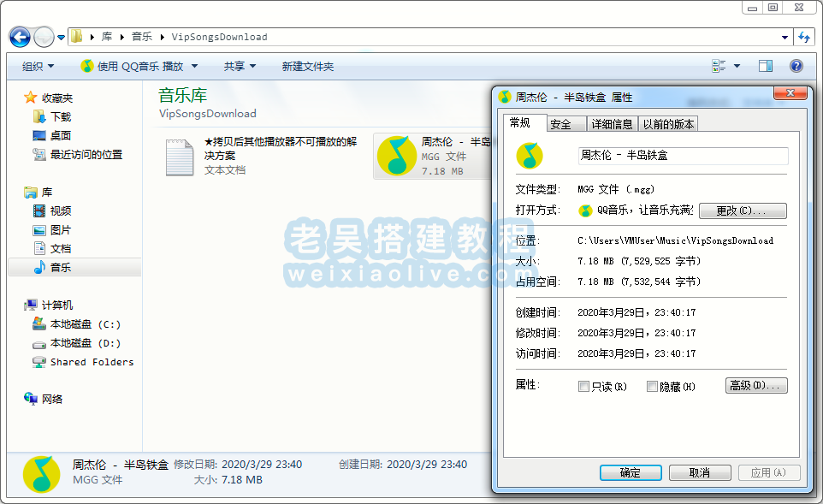Click 修改日期: 2020/3/29 23:40 in details pane
Screen dimensions: 823x504
click(238, 464)
